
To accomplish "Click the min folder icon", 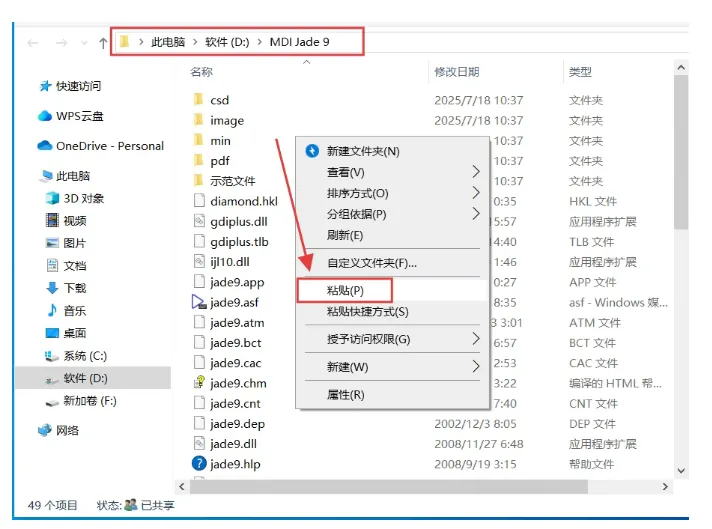I will point(198,140).
